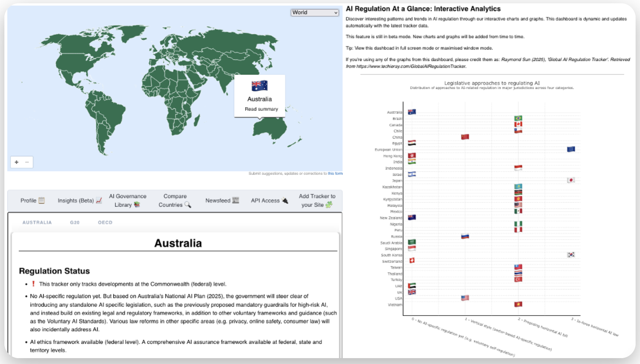Switch to the G20 tab
The image size is (640, 364).
(x=75, y=222)
